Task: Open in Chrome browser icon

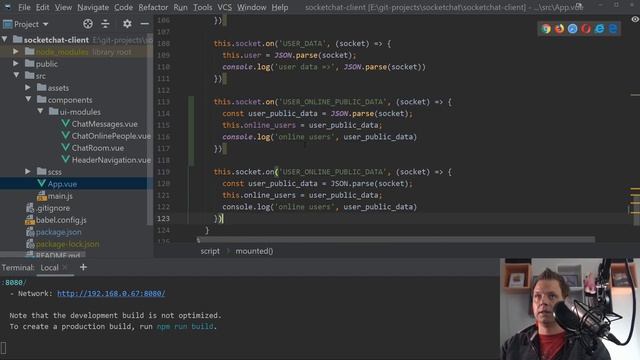Action: [546, 29]
